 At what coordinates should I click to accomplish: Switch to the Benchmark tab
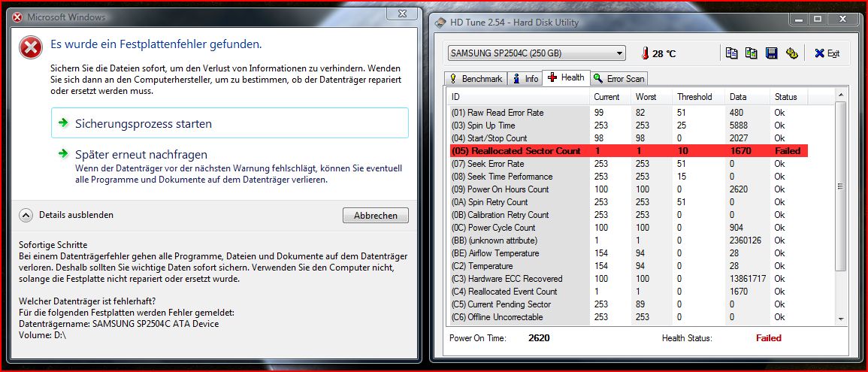click(x=476, y=79)
